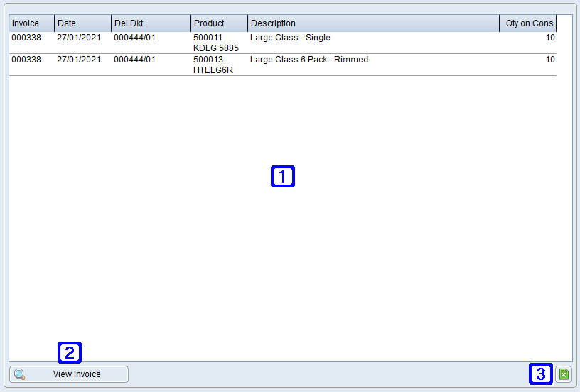
Task: Select product code 500013 cell
Action: tap(208, 60)
